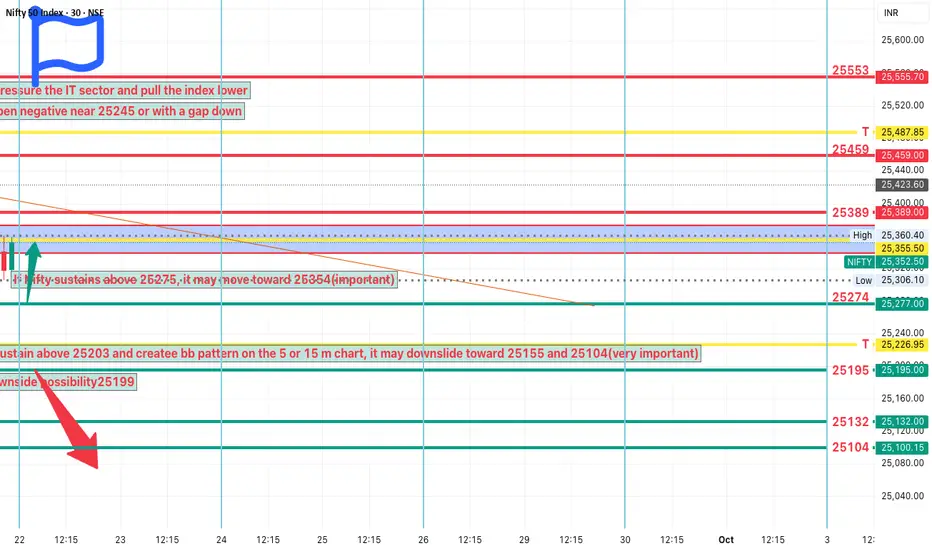Select the green upward arrow drawing
The height and width of the screenshot is (550, 932).
click(31, 272)
